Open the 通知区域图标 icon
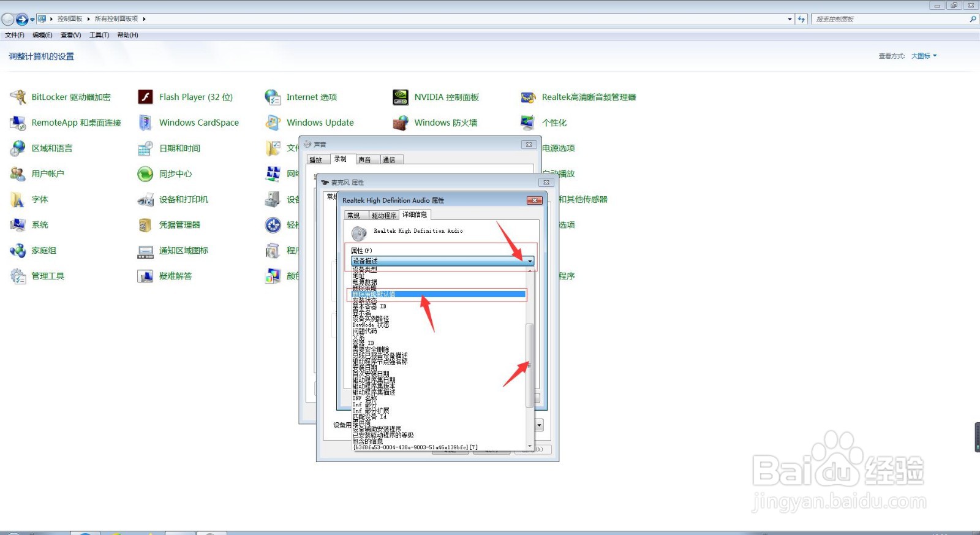Screen dimensions: 980x535 click(x=145, y=251)
